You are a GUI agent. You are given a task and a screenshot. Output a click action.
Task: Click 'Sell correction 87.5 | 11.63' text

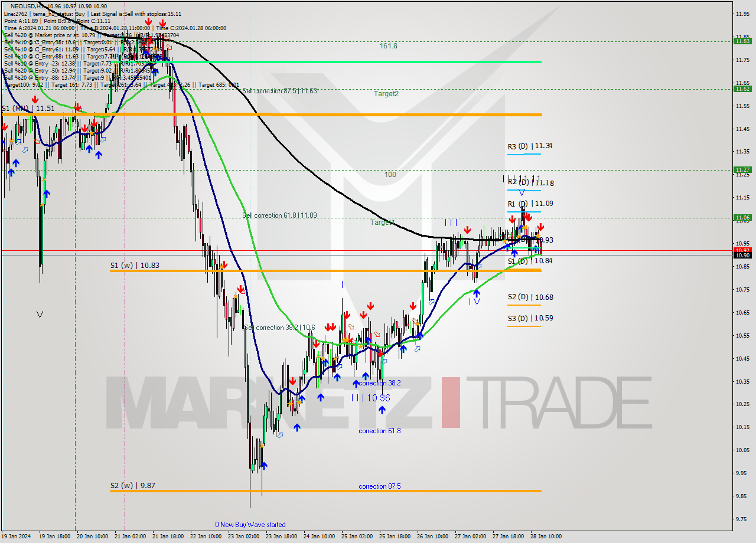tap(279, 91)
